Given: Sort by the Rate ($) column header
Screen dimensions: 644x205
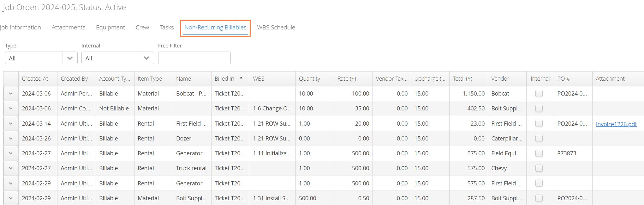Looking at the screenshot, I should pyautogui.click(x=353, y=79).
